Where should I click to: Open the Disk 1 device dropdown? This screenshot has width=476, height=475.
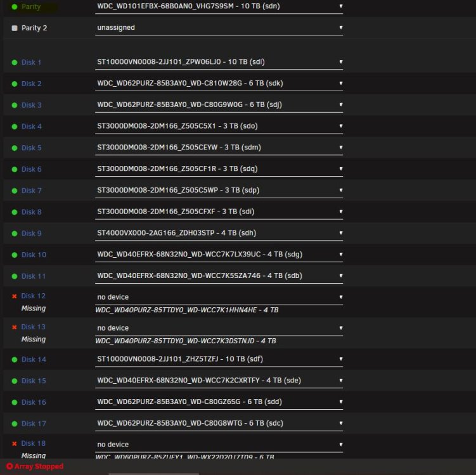point(219,62)
